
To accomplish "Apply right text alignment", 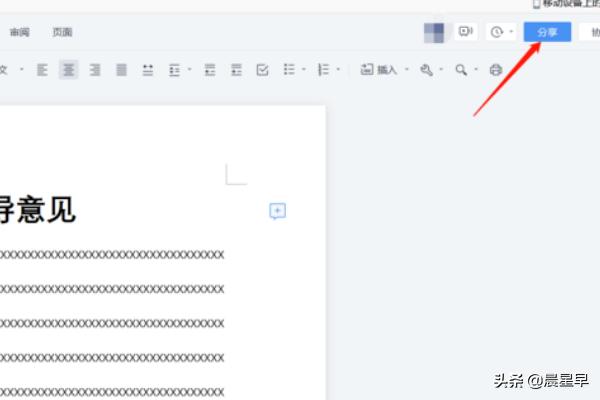I will click(x=95, y=70).
